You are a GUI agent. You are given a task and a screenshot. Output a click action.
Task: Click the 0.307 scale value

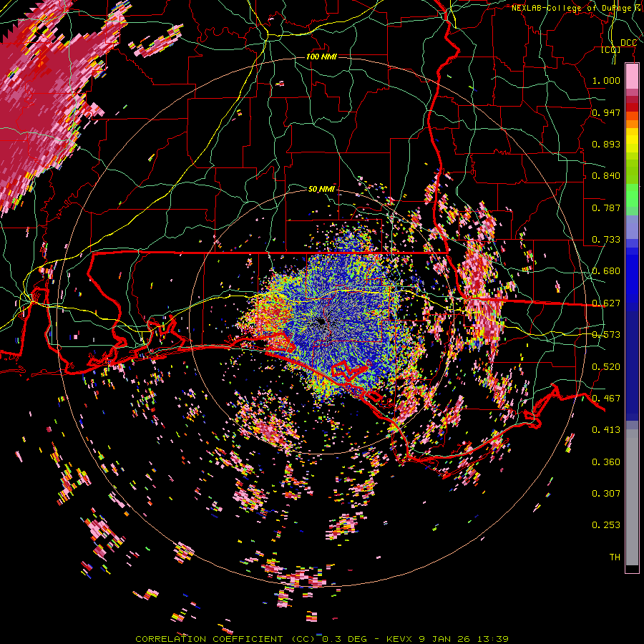[606, 494]
